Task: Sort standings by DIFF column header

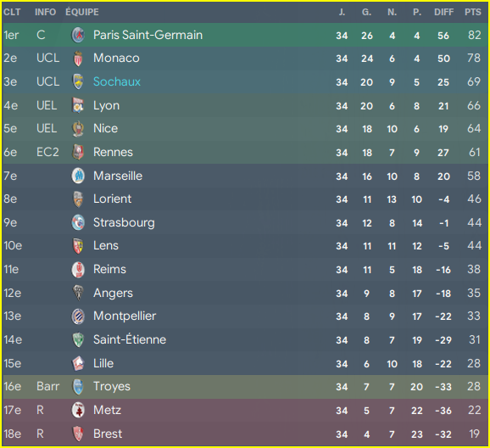Action: pyautogui.click(x=443, y=12)
